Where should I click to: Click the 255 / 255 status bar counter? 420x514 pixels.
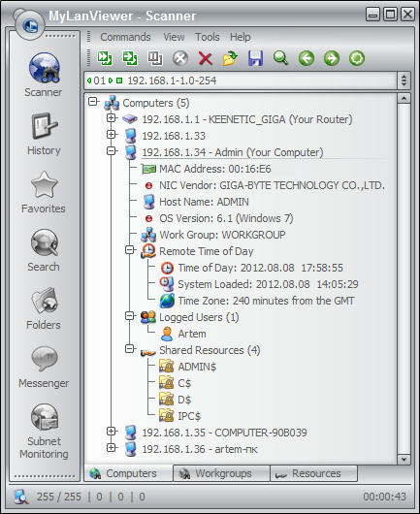[x=59, y=497]
